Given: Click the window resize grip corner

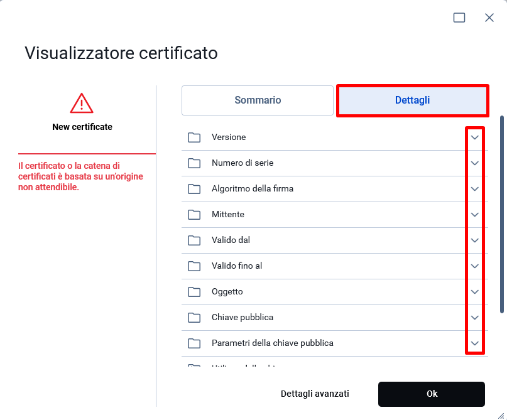Looking at the screenshot, I should (501, 416).
